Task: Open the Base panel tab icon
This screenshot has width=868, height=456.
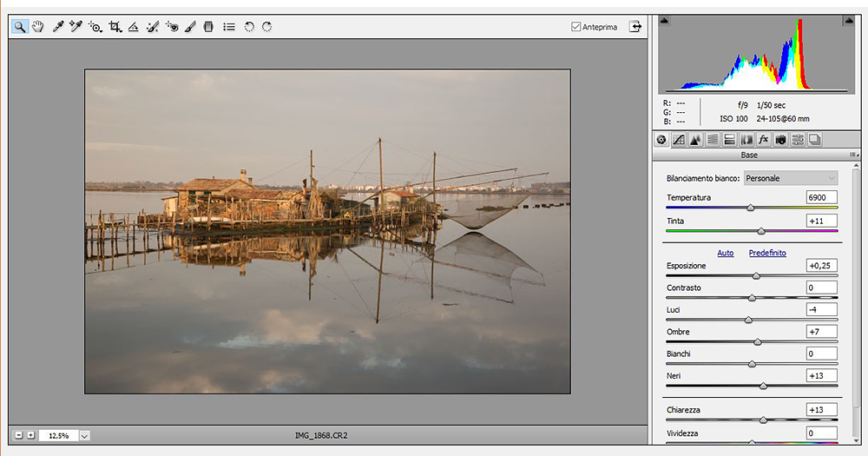Action: click(661, 140)
